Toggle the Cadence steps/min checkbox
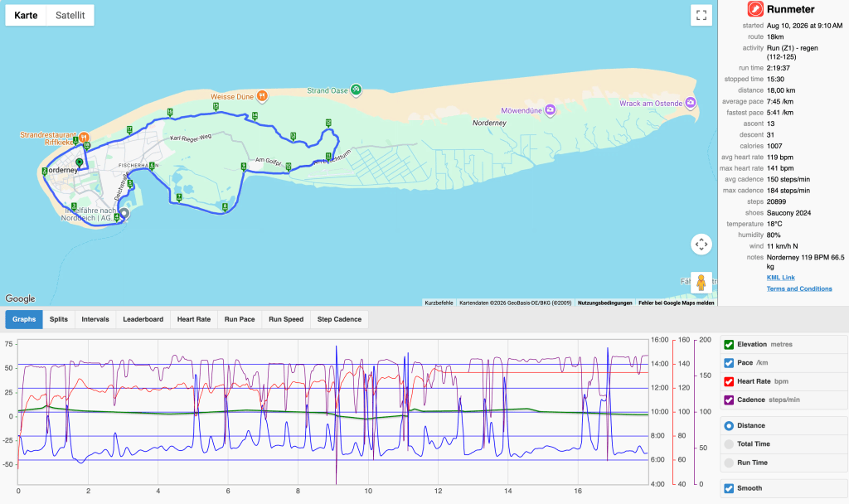Viewport: 849px width, 504px height. point(729,400)
